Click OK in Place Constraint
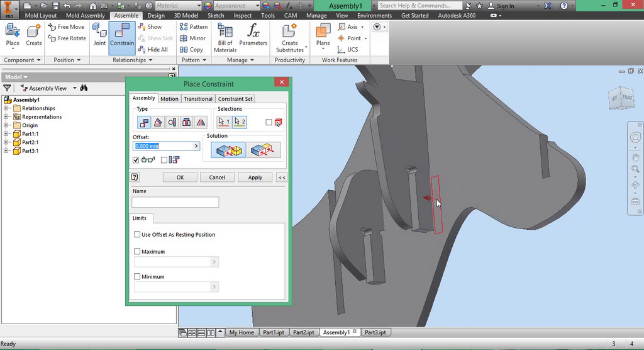644x350 pixels. point(180,178)
